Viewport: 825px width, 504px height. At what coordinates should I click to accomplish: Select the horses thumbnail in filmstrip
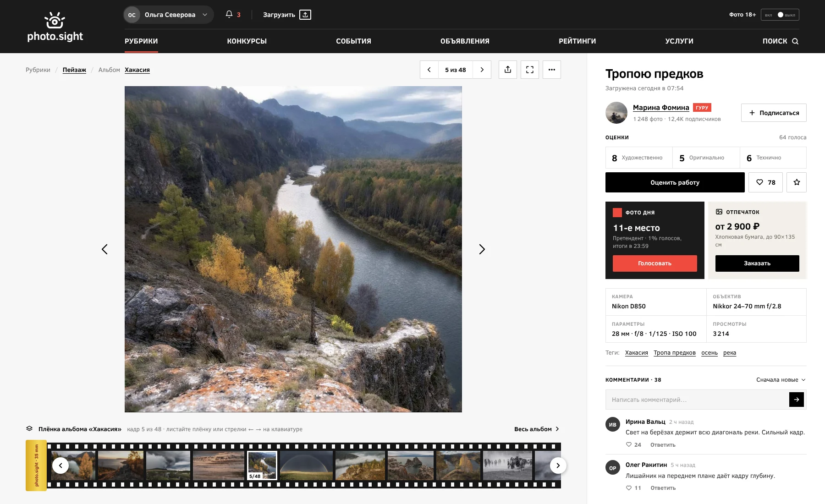(x=507, y=466)
